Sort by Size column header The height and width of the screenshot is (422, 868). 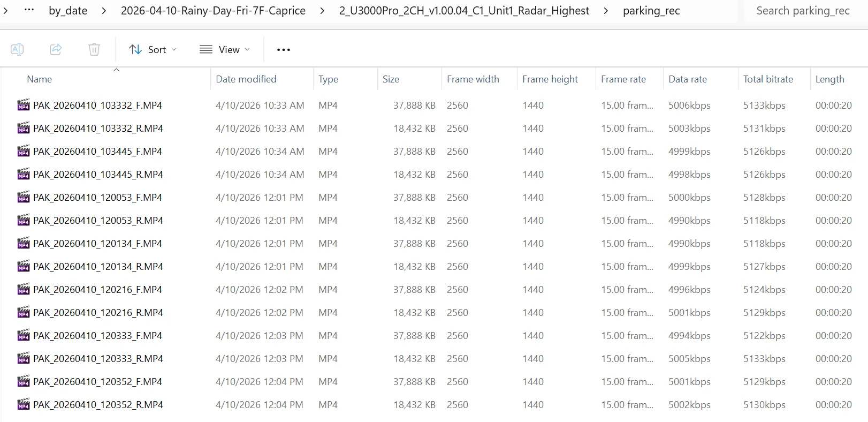(x=391, y=79)
